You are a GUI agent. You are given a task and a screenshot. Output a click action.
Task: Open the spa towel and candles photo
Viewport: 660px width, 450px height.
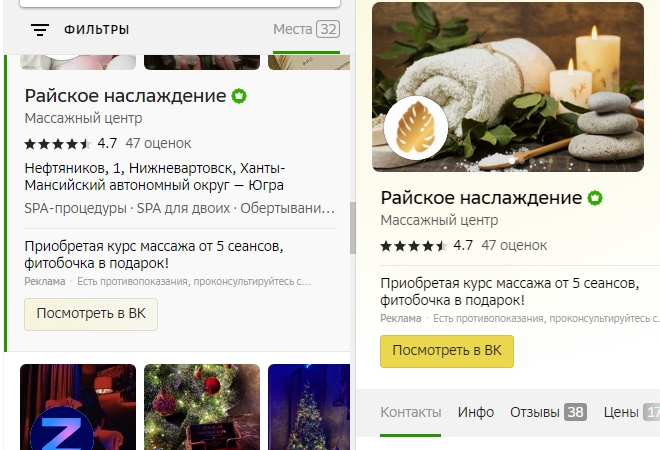508,87
